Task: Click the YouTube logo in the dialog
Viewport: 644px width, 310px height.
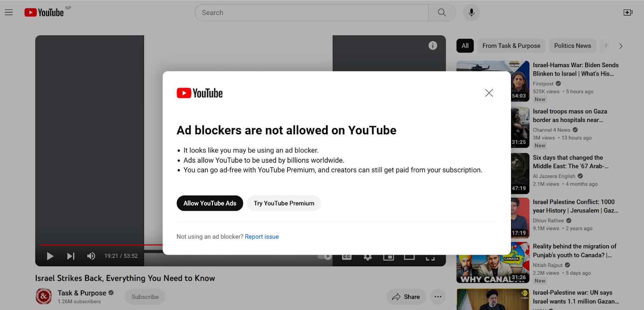Action: pos(200,93)
